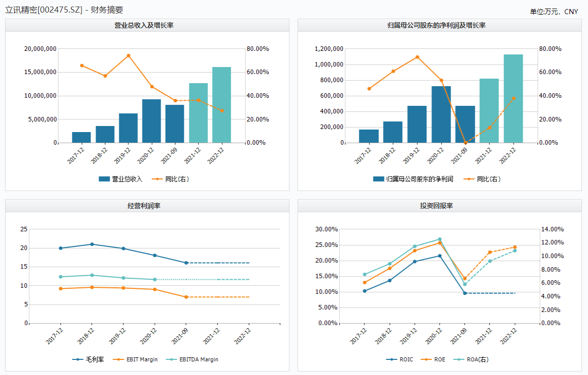
Task: Click the 投资回报率 panel header
Action: pyautogui.click(x=440, y=206)
